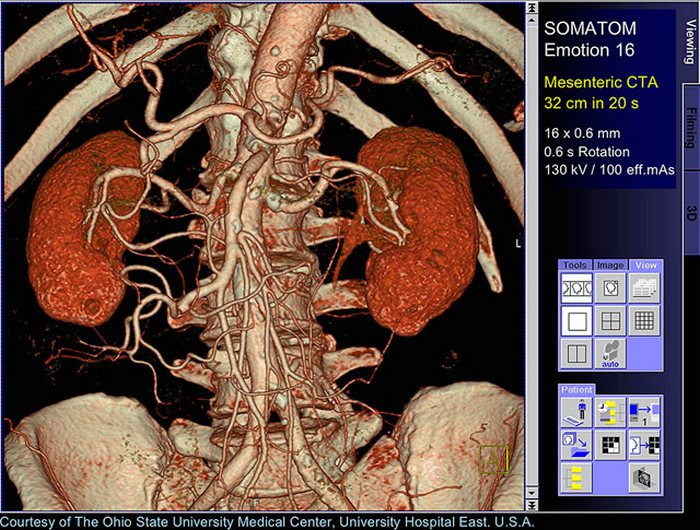700x530 pixels.
Task: Select the single-image full-frame layout icon
Action: [576, 321]
